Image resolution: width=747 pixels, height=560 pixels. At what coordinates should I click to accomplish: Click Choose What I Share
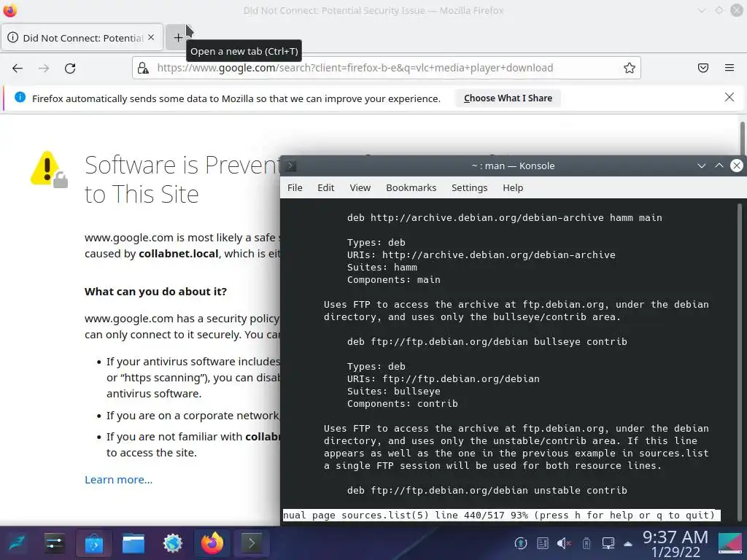tap(508, 98)
